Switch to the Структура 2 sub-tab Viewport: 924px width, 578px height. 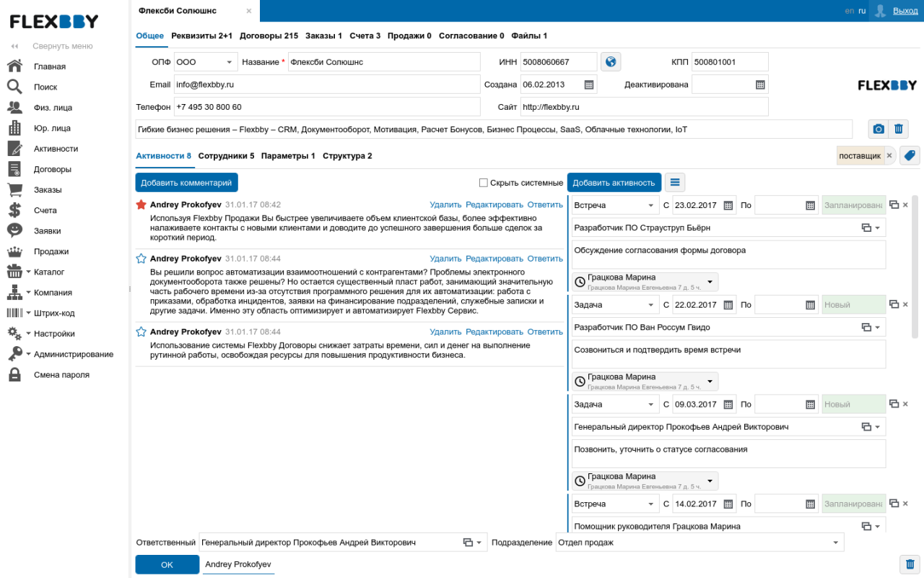point(347,156)
